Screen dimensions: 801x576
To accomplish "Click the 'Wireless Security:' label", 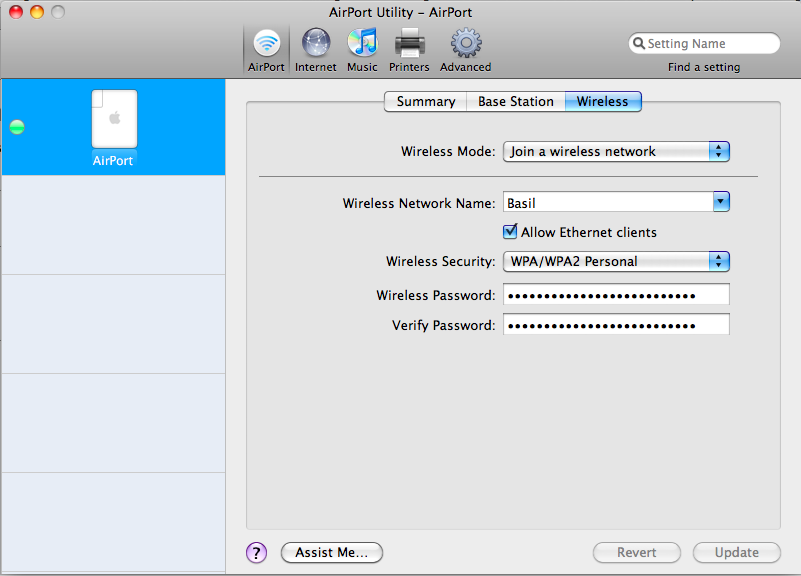I will click(x=441, y=261).
